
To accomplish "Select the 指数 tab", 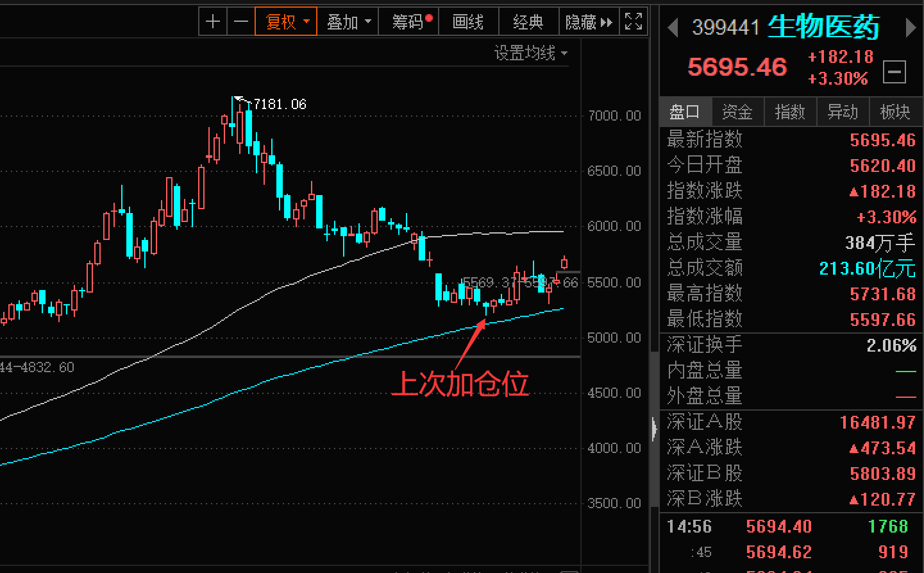I will pos(790,112).
